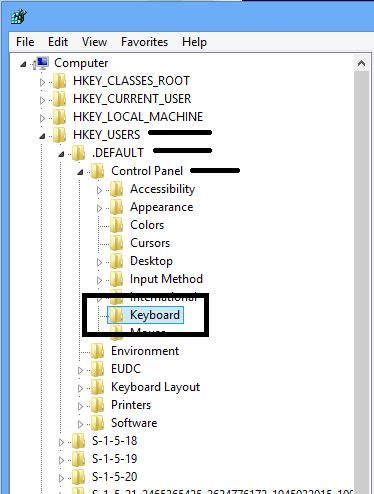Expand the S-1-5-19 key
Image resolution: width=374 pixels, height=494 pixels.
pyautogui.click(x=61, y=460)
